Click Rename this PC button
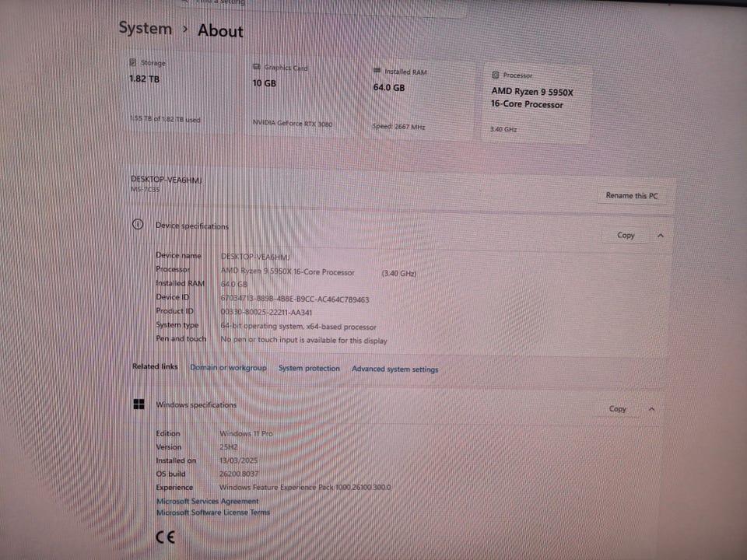747x560 pixels. pos(632,195)
